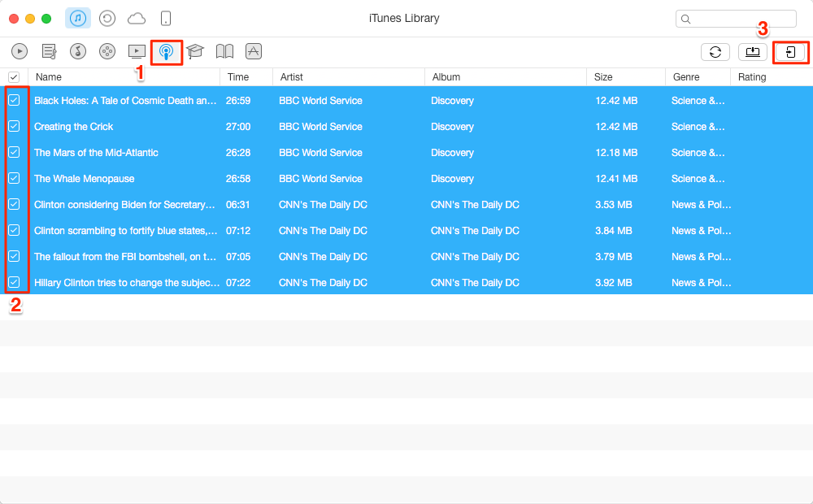Click the 07:05 time cell
813x504 pixels.
pyautogui.click(x=238, y=257)
